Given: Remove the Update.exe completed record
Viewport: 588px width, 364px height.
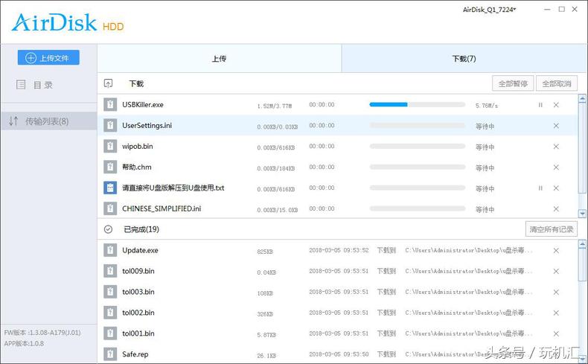Looking at the screenshot, I should tap(556, 250).
